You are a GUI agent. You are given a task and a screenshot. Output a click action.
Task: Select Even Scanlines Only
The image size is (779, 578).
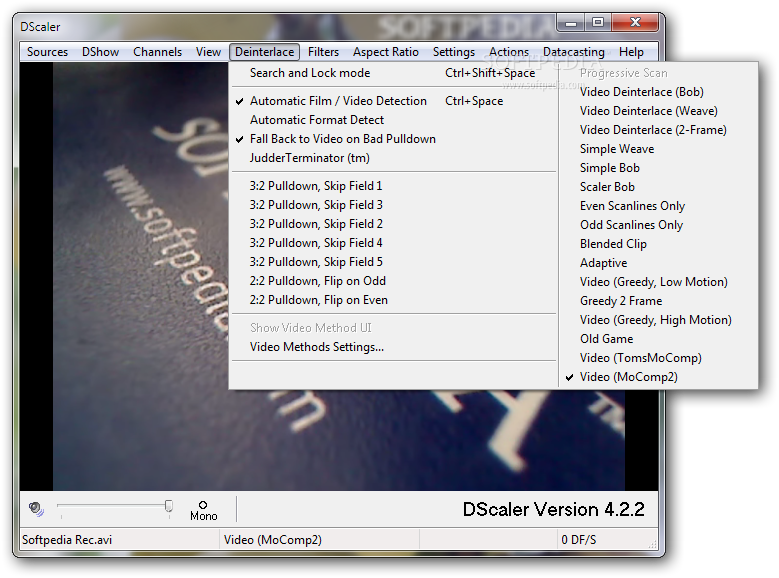[659, 206]
